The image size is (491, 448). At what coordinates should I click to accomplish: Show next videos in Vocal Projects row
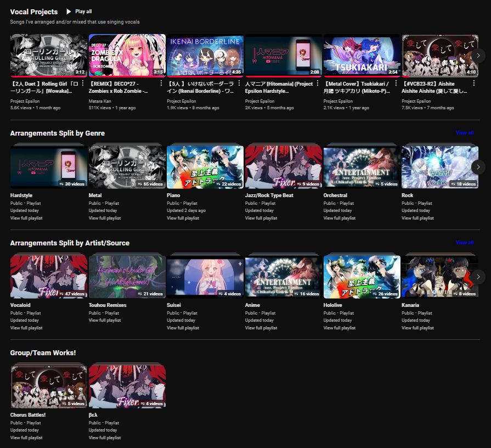pyautogui.click(x=478, y=56)
